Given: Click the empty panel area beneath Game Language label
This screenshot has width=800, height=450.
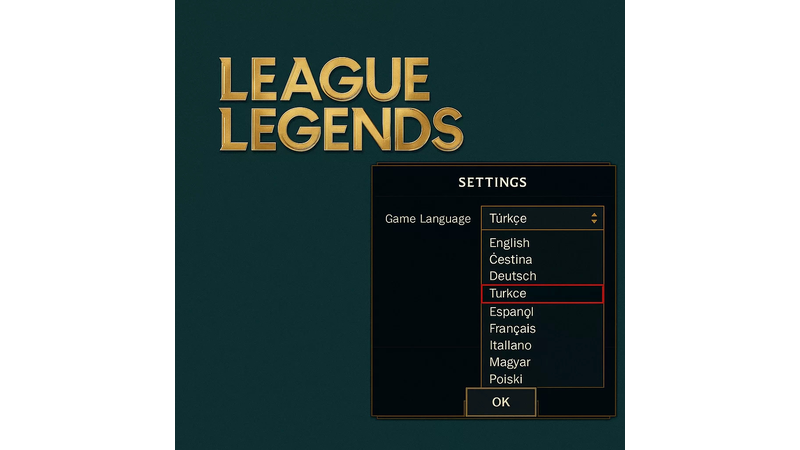Looking at the screenshot, I should pos(428,306).
